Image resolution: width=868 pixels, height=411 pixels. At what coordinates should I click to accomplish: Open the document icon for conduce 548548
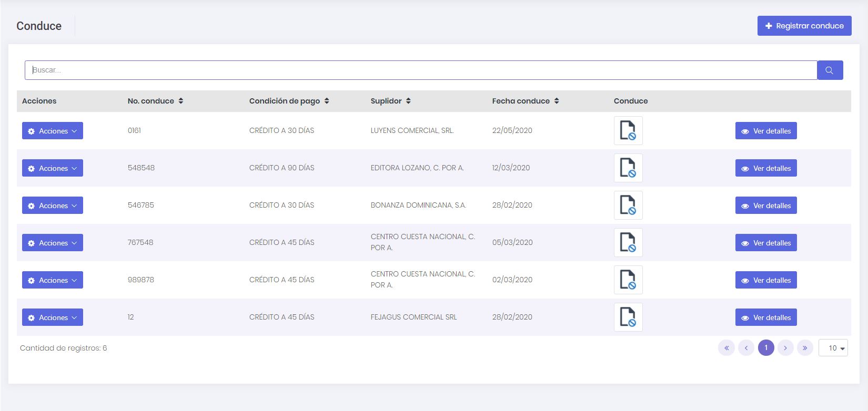628,168
